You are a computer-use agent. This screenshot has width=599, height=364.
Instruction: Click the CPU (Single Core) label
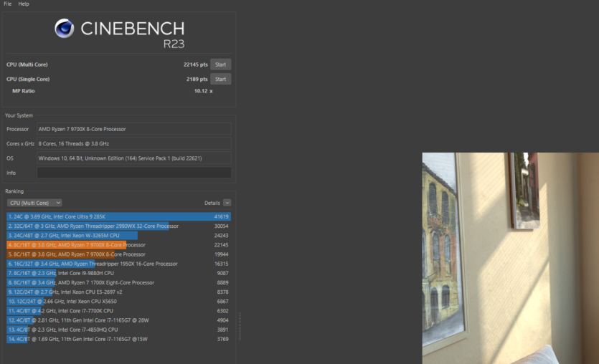click(x=28, y=79)
